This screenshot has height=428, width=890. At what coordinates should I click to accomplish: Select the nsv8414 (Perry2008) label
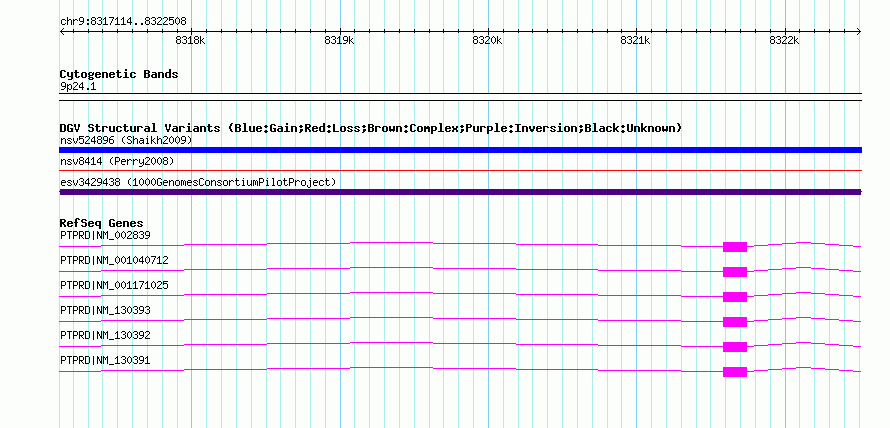(117, 161)
